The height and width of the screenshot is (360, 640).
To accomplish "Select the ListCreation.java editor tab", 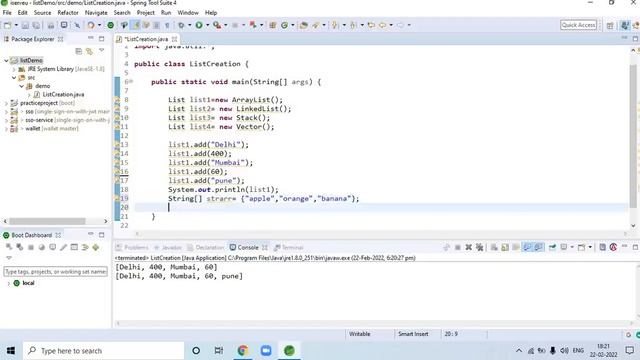I will pos(146,39).
